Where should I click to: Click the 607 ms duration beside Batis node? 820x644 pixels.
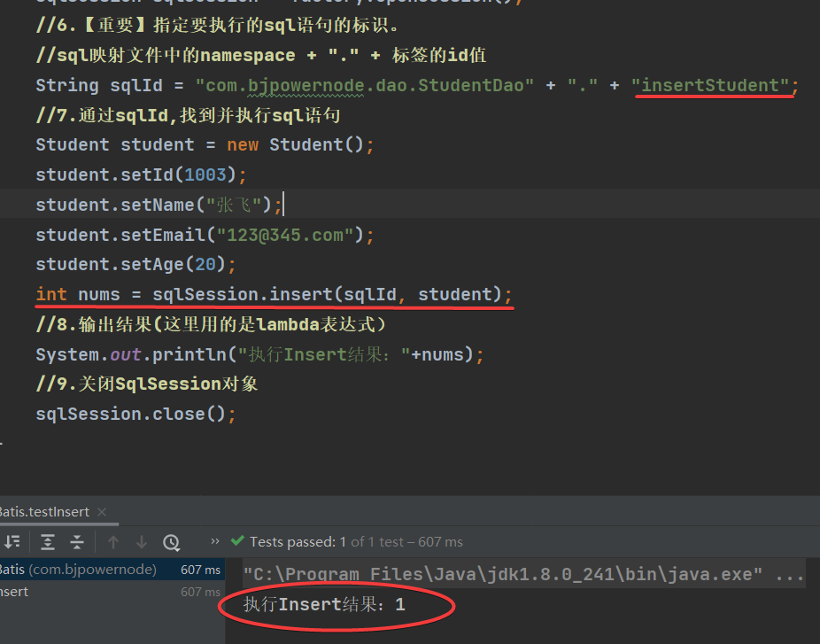(200, 570)
